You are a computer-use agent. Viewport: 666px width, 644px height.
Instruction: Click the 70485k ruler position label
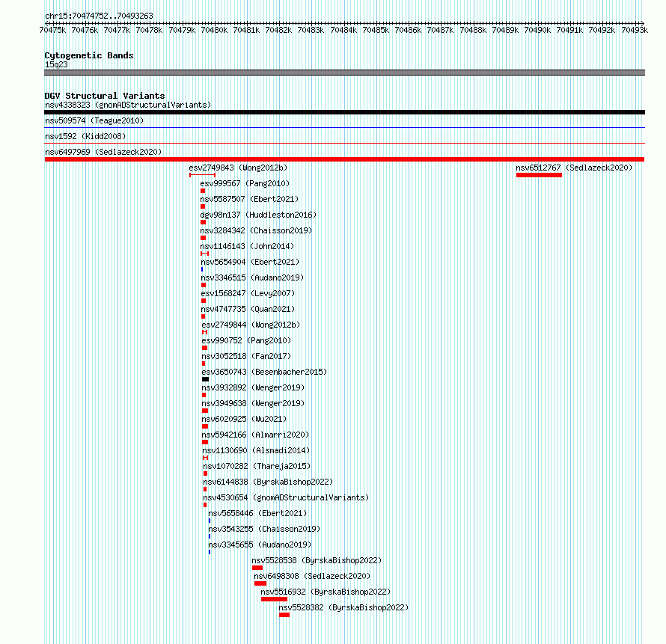376,30
